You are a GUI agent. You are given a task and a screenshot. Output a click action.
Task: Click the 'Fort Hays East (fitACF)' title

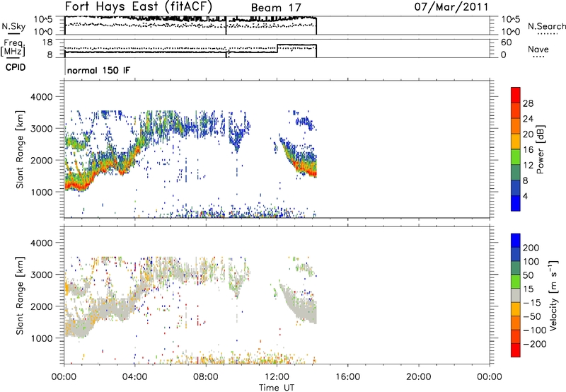coord(138,7)
